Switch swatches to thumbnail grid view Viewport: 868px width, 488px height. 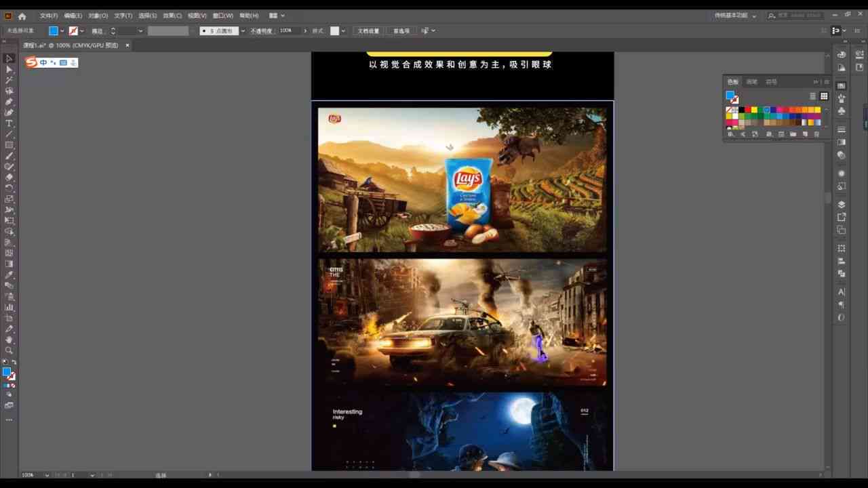[x=824, y=96]
